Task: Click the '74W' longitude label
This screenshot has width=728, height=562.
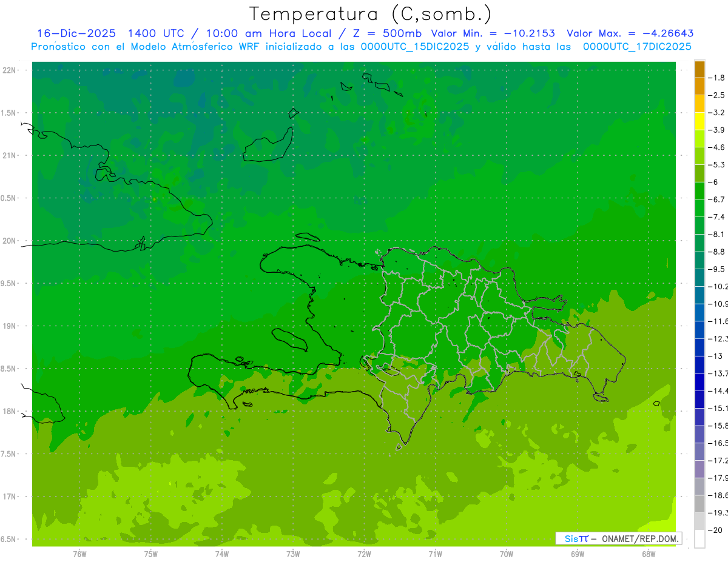Action: pos(222,554)
